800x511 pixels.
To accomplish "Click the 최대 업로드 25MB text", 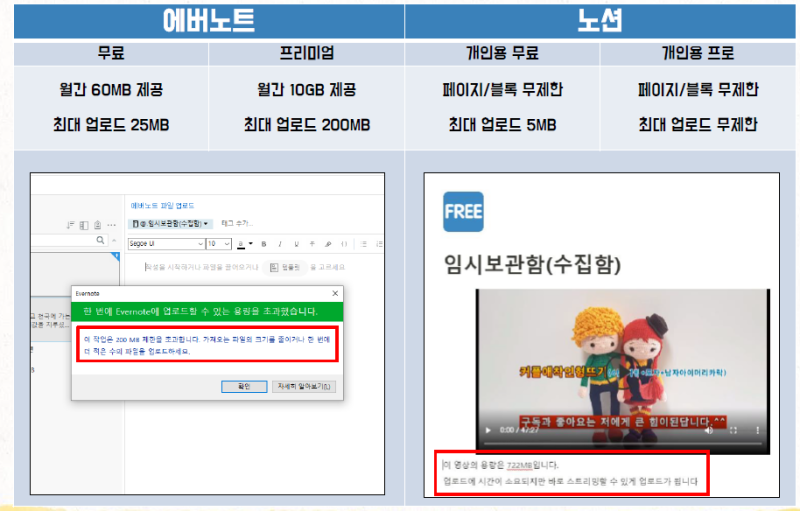I will pyautogui.click(x=111, y=124).
